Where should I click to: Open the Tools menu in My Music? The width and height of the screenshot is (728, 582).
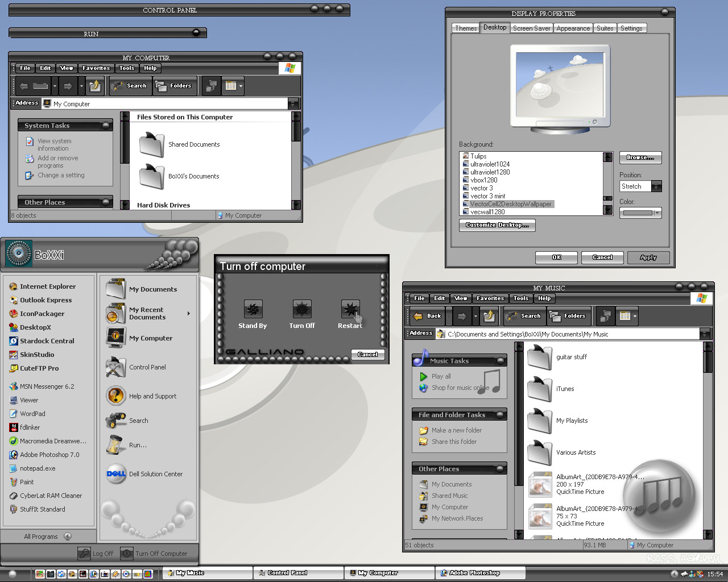click(521, 298)
